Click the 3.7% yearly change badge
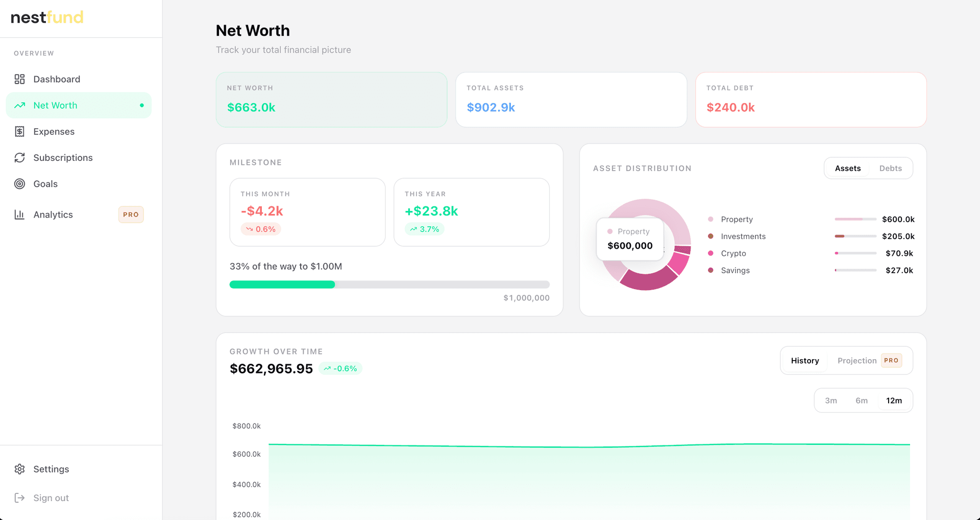The width and height of the screenshot is (980, 520). (425, 229)
